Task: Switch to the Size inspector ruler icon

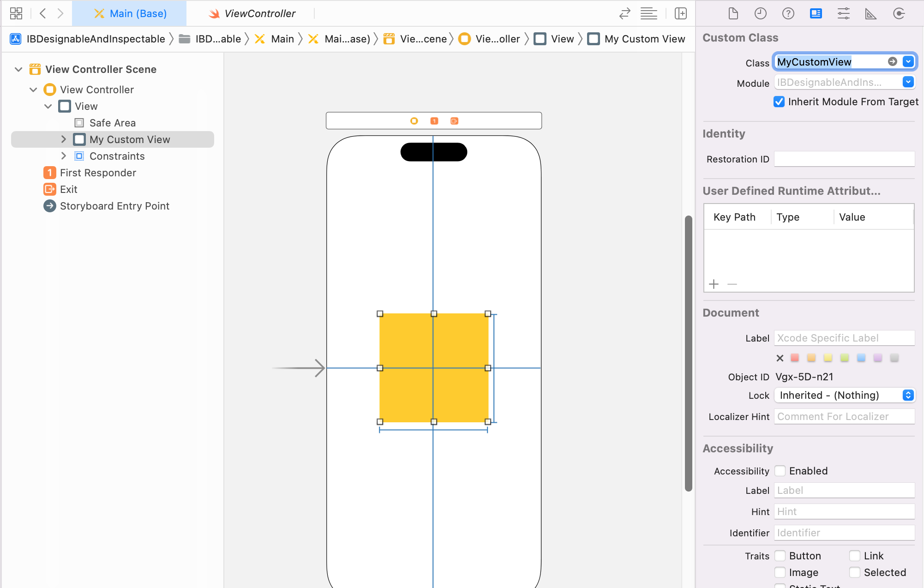Action: point(870,13)
